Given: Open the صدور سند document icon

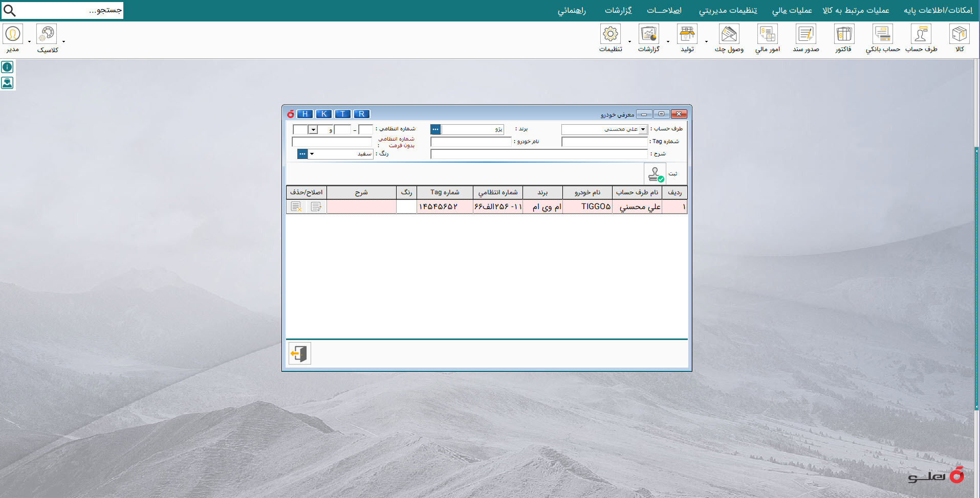Looking at the screenshot, I should click(806, 35).
